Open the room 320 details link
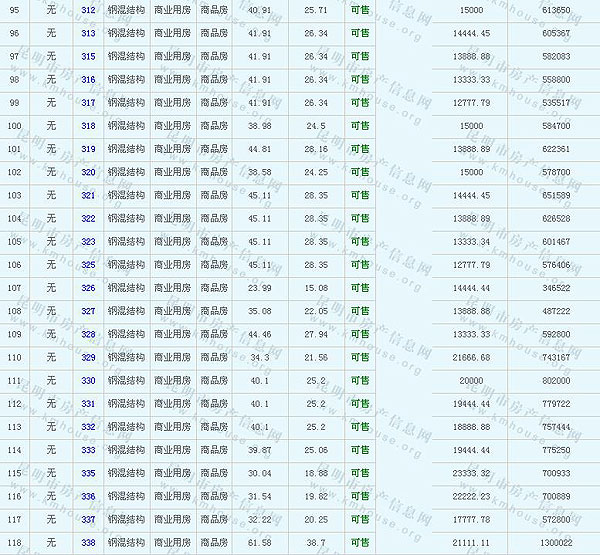This screenshot has width=600, height=555. point(88,172)
